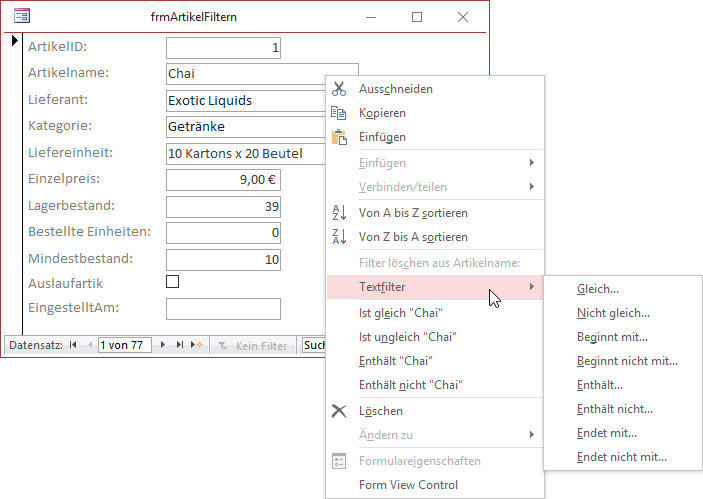Go to first record navigation button
This screenshot has width=703, height=499.
click(x=73, y=345)
